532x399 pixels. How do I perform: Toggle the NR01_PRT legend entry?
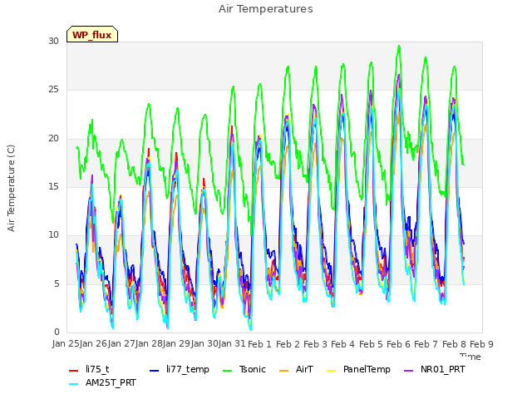coord(434,369)
